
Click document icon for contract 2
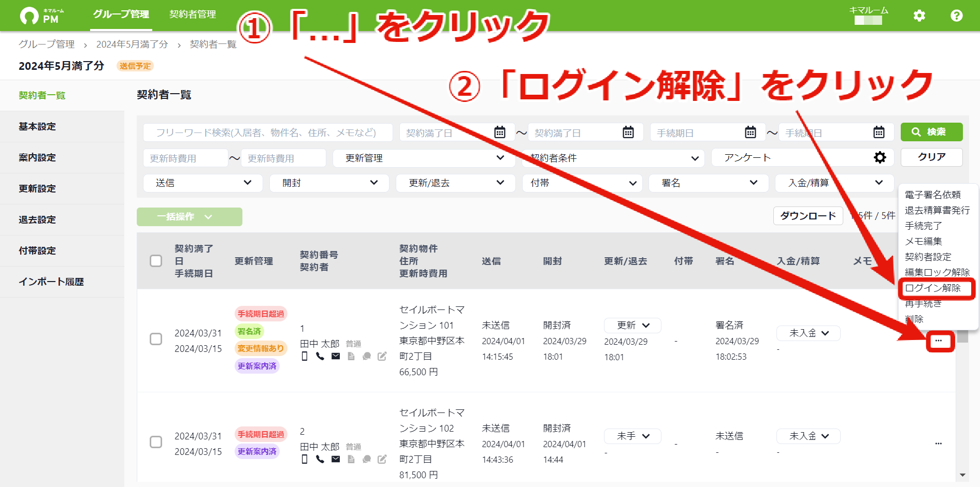pyautogui.click(x=351, y=459)
